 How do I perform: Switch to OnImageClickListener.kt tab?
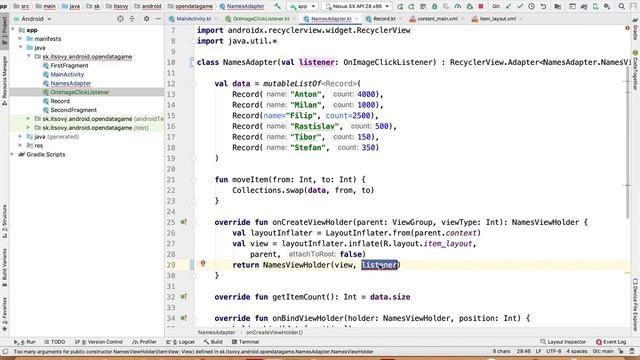point(260,19)
